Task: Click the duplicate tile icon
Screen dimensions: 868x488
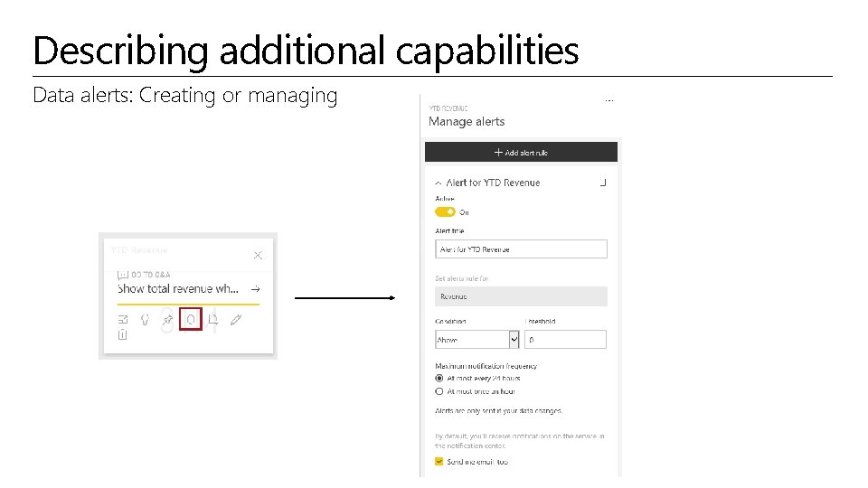Action: (213, 319)
